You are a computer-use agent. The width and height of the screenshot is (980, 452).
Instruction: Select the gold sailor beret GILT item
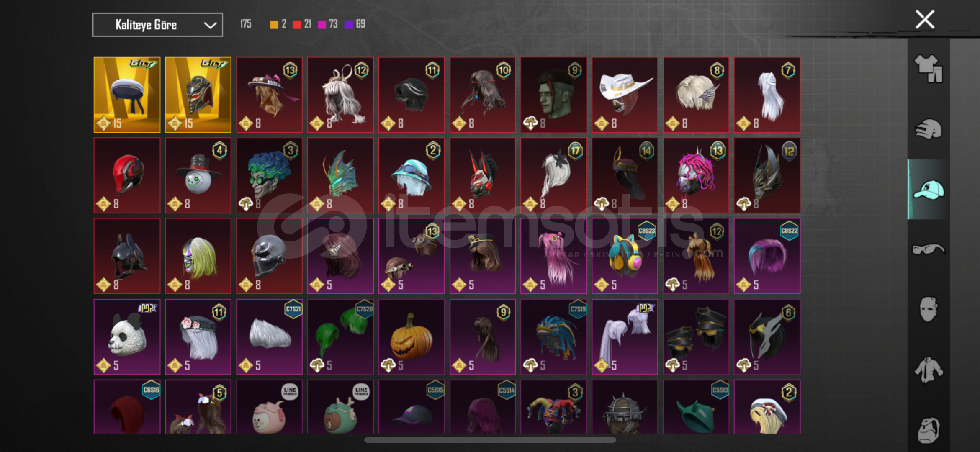click(127, 95)
